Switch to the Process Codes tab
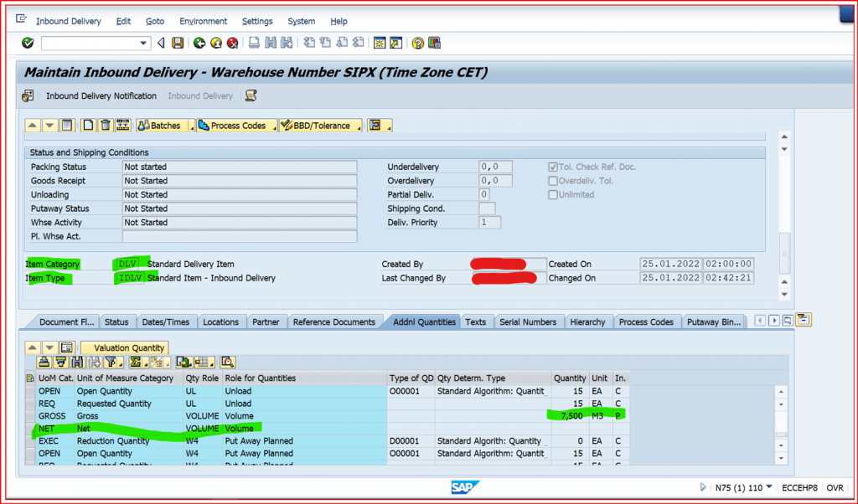Screen dimensions: 858x504 646,322
